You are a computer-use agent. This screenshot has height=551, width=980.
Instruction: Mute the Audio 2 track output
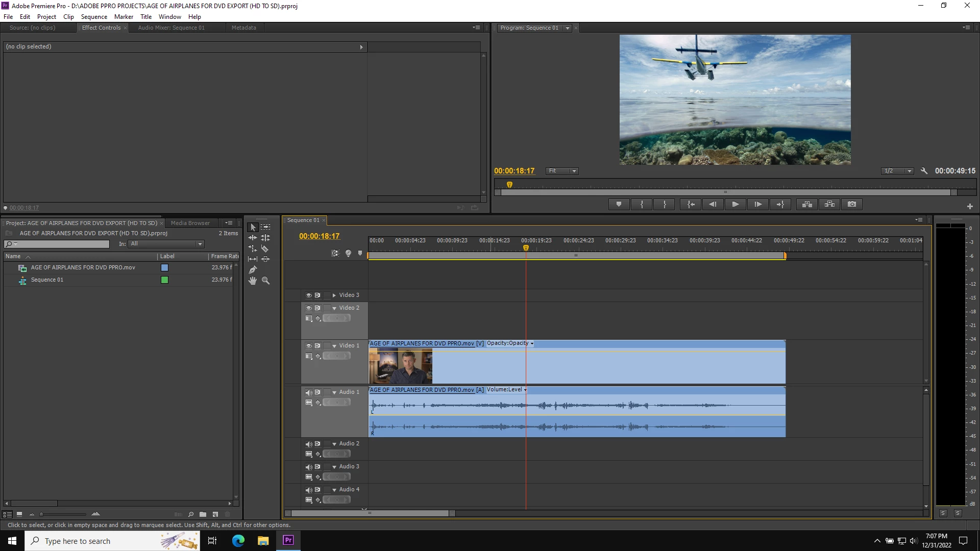tap(309, 444)
